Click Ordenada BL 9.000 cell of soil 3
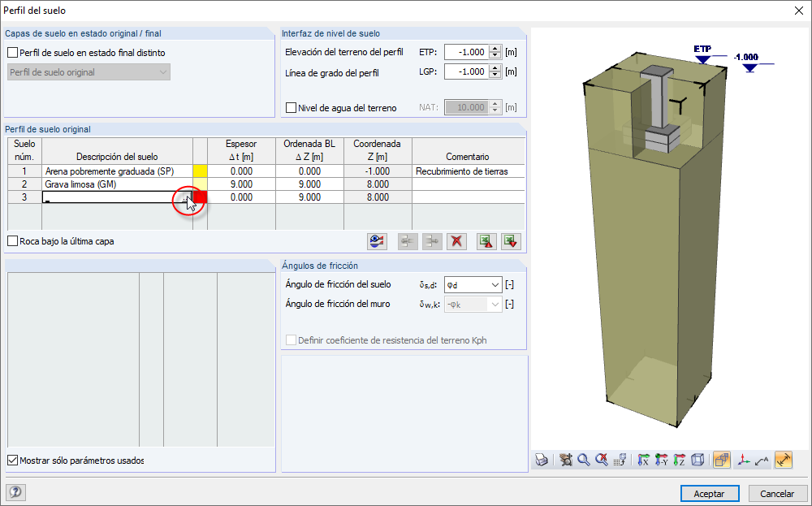The image size is (812, 506). [309, 197]
